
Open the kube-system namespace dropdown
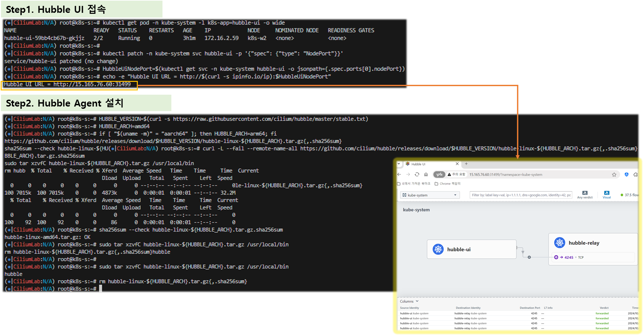(430, 195)
